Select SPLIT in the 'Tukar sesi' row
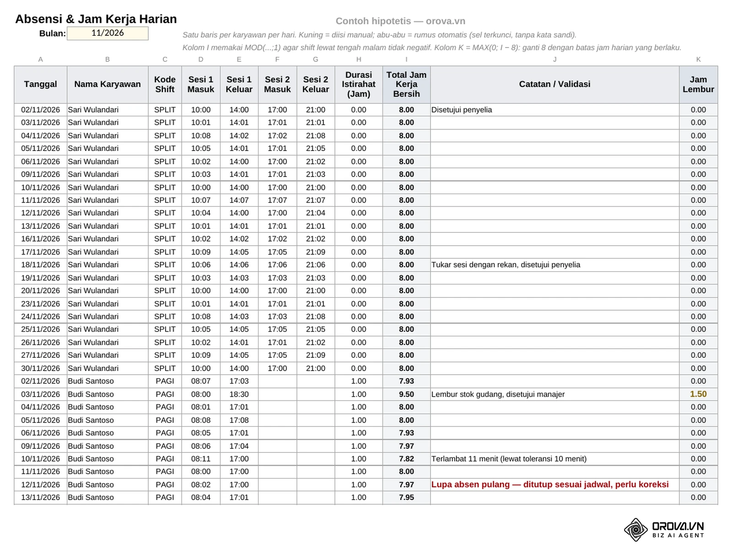Viewport: 732px width, 560px height. pyautogui.click(x=165, y=265)
